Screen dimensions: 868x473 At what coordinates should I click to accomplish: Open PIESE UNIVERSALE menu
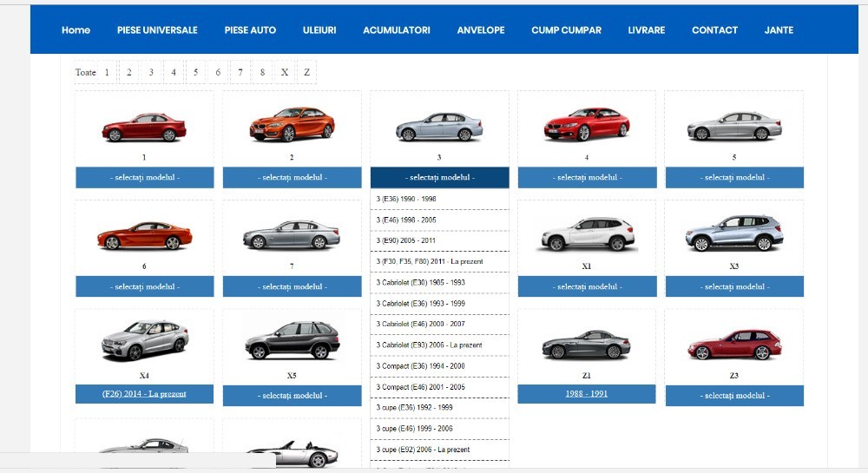157,30
